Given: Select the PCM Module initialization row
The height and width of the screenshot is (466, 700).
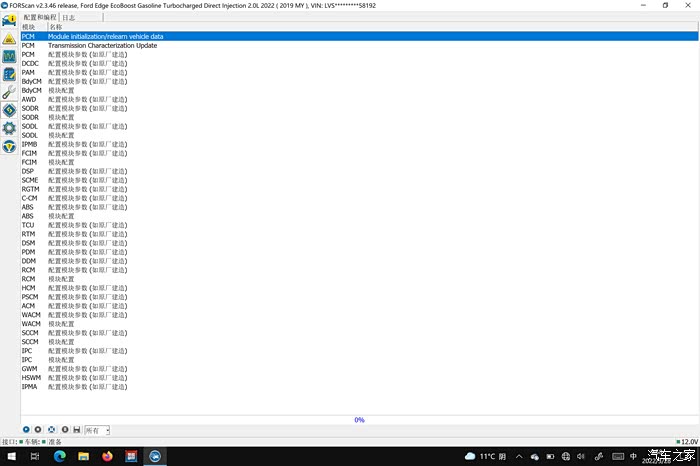Looking at the screenshot, I should point(106,36).
